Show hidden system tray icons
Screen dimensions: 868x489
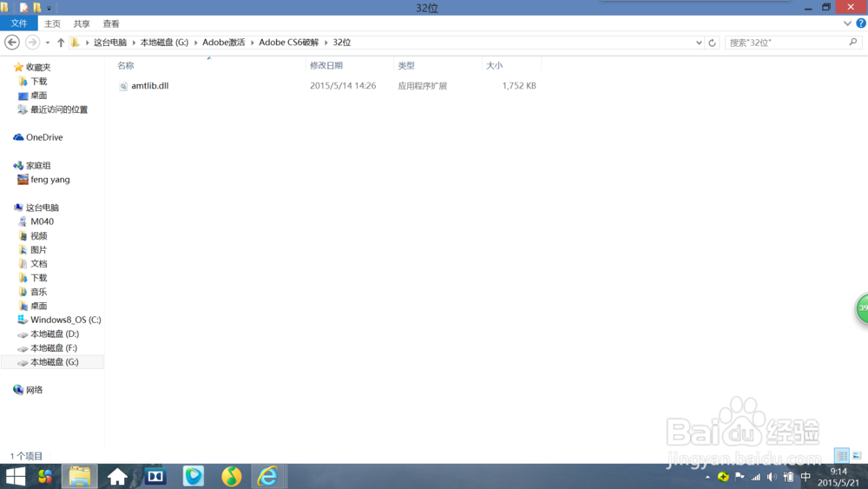click(x=707, y=477)
